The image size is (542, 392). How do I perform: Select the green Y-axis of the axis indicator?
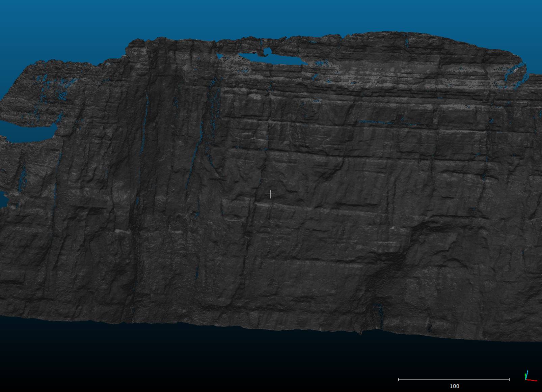(525, 375)
